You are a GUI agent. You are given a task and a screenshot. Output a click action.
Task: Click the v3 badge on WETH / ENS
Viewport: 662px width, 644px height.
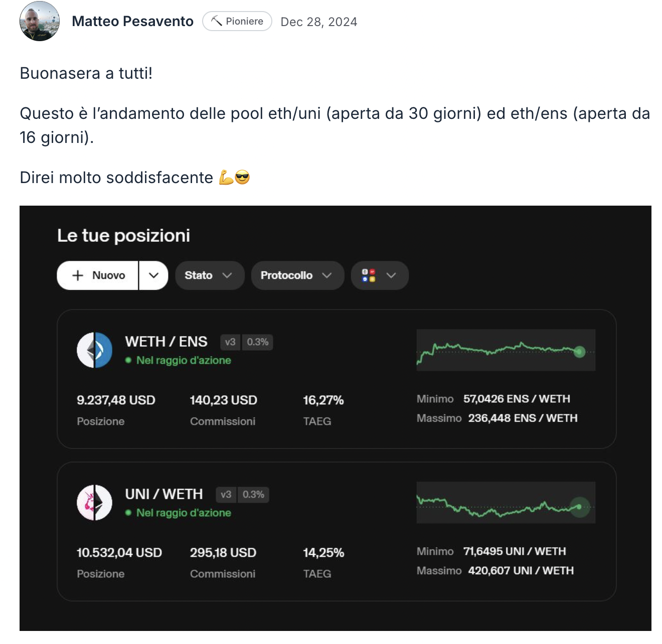230,342
